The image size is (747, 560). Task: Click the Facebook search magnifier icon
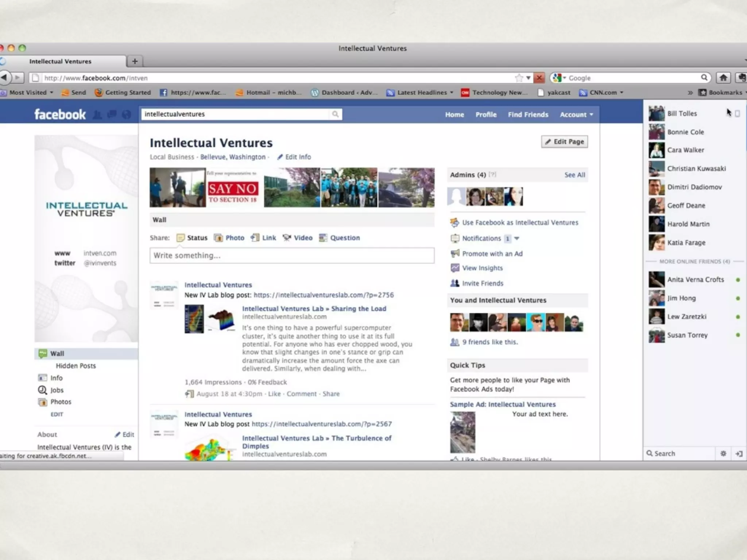pyautogui.click(x=335, y=114)
